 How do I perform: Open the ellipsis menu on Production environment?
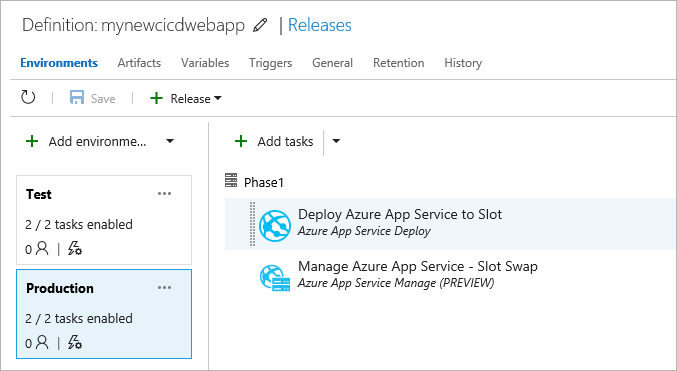(x=165, y=288)
